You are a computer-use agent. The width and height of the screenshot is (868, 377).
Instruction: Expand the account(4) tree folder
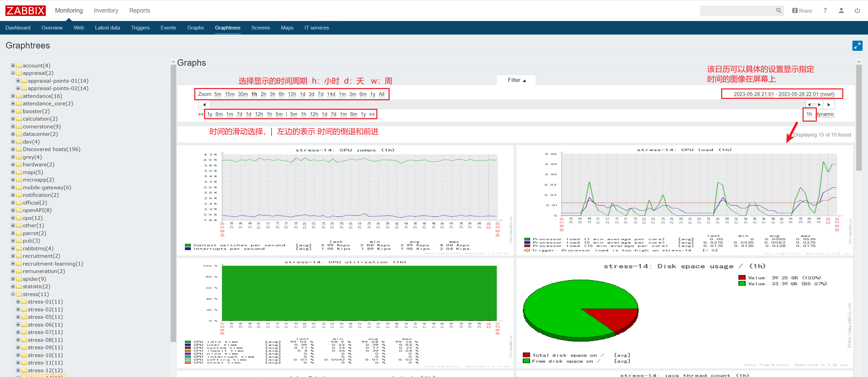pos(13,65)
